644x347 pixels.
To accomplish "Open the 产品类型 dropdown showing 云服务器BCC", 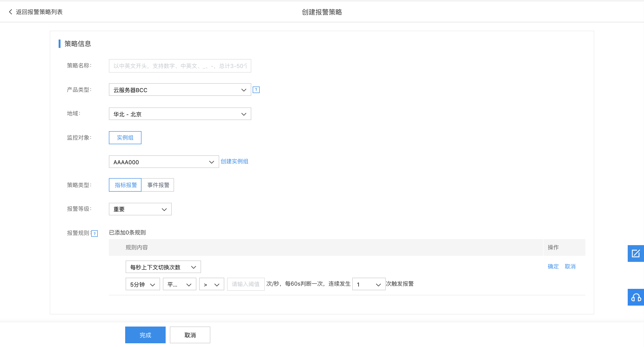I will (180, 90).
